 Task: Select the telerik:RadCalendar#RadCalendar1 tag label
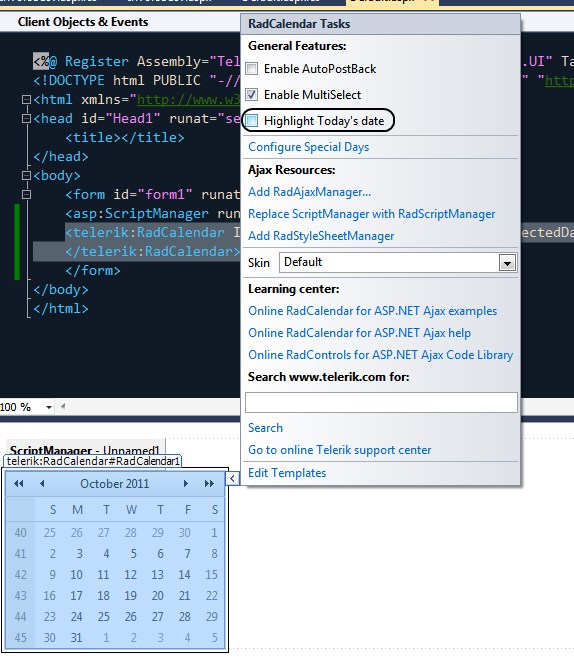pyautogui.click(x=93, y=461)
